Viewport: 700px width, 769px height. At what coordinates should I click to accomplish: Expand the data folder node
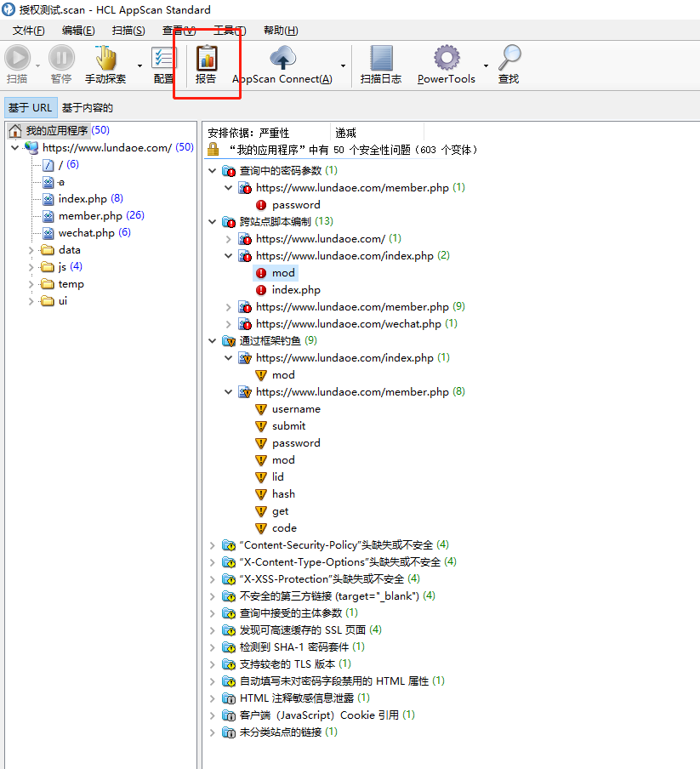[32, 250]
